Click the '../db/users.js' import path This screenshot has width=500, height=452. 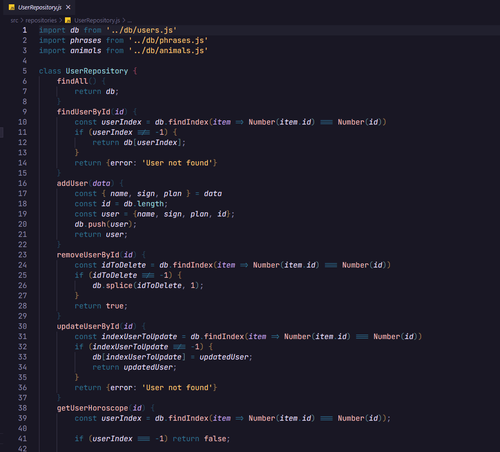coord(141,30)
